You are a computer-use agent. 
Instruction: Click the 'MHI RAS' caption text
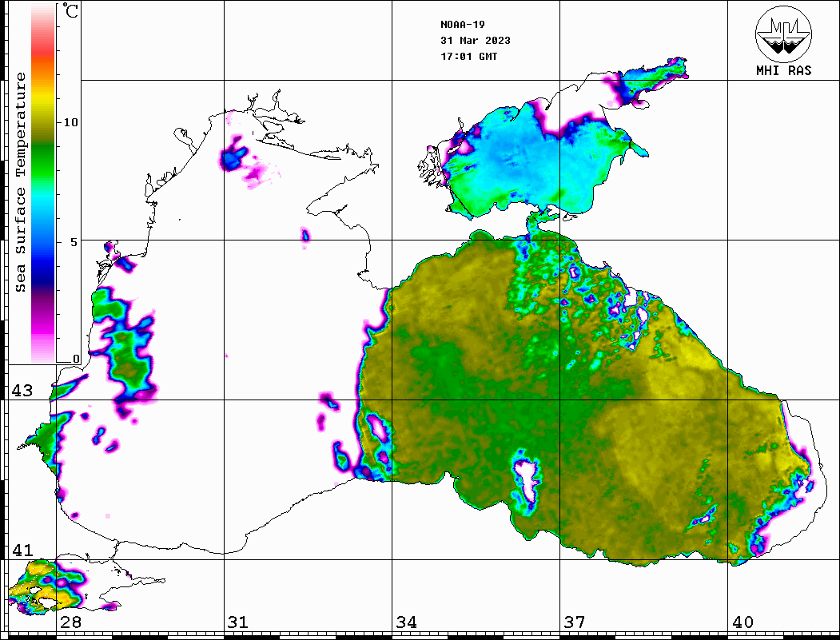coord(784,70)
